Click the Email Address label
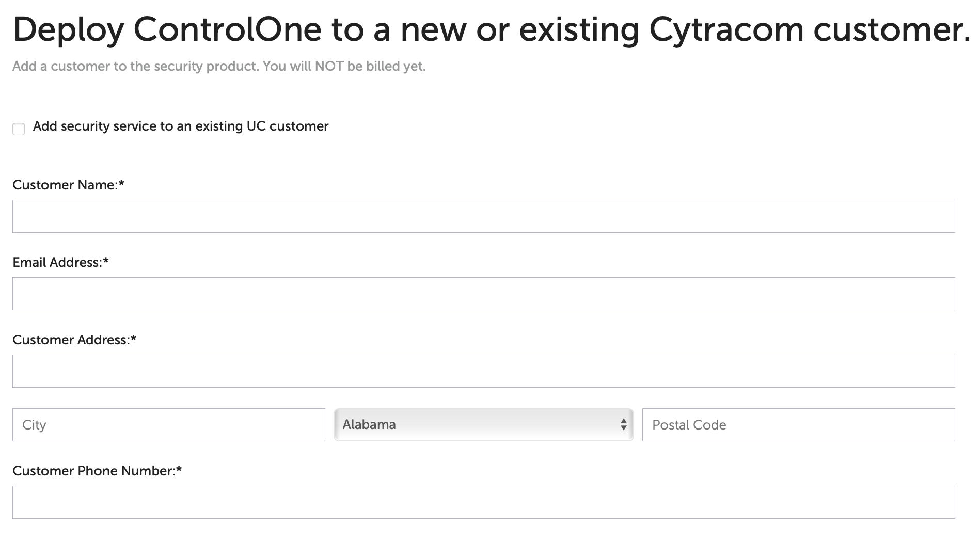Viewport: 980px width, 540px height. [x=60, y=262]
